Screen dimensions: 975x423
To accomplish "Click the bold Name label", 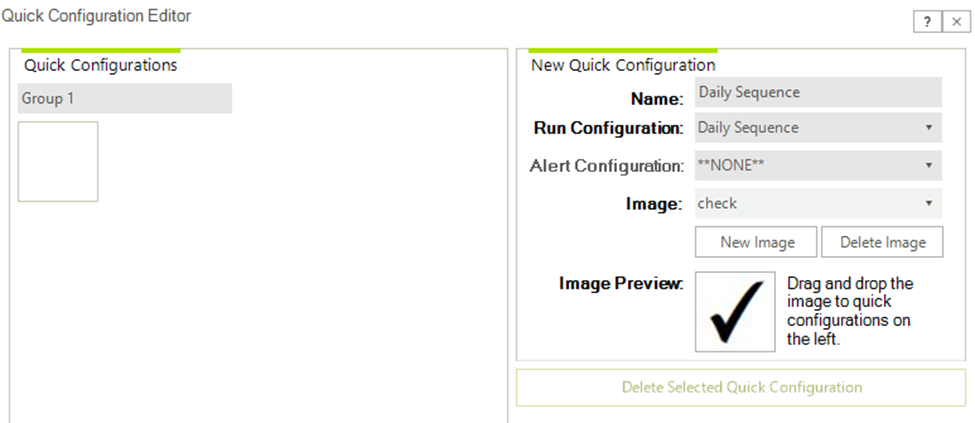I will click(x=657, y=98).
